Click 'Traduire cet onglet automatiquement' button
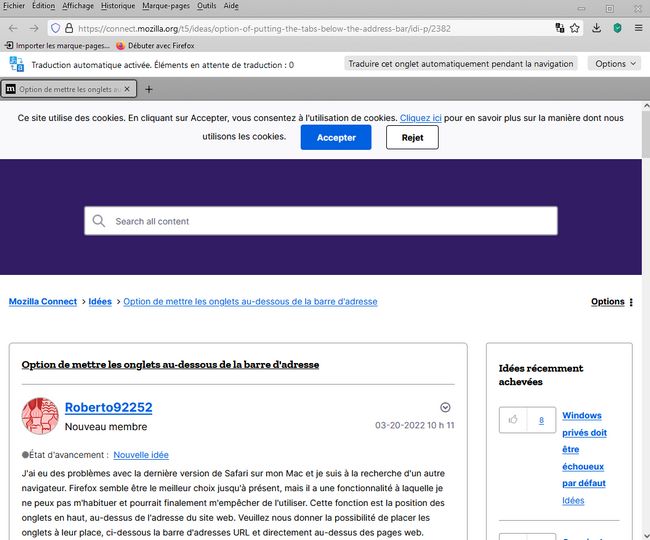 pyautogui.click(x=461, y=64)
